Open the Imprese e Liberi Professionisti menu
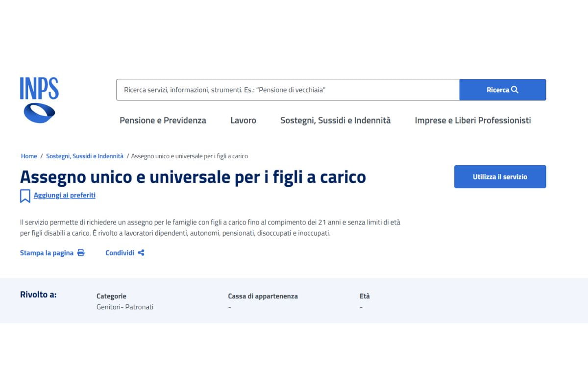 472,120
